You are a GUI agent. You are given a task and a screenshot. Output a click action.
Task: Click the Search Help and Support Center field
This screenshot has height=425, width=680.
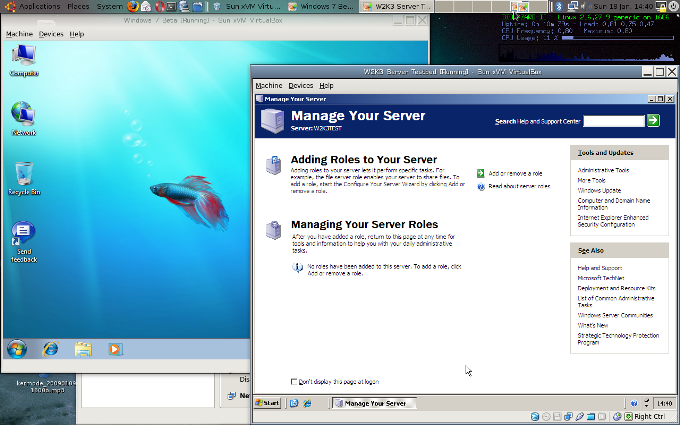coord(614,121)
